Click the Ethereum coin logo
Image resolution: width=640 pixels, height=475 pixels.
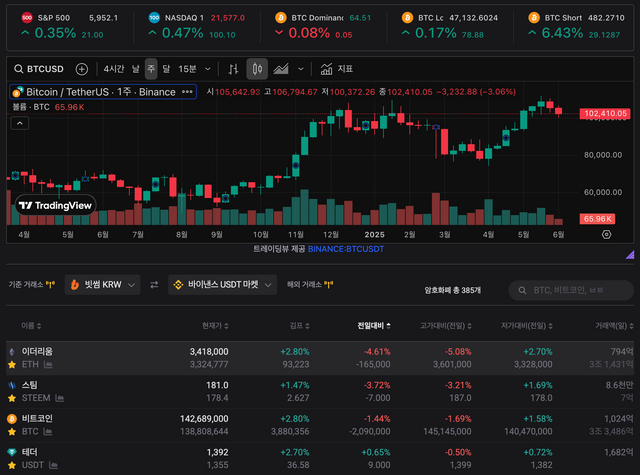click(x=12, y=351)
